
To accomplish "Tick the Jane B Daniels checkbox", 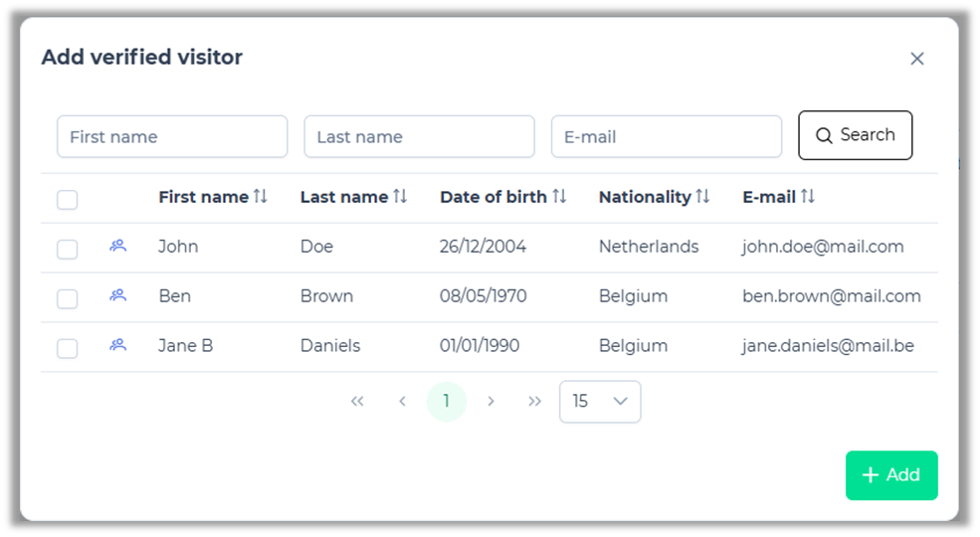I will coord(68,348).
